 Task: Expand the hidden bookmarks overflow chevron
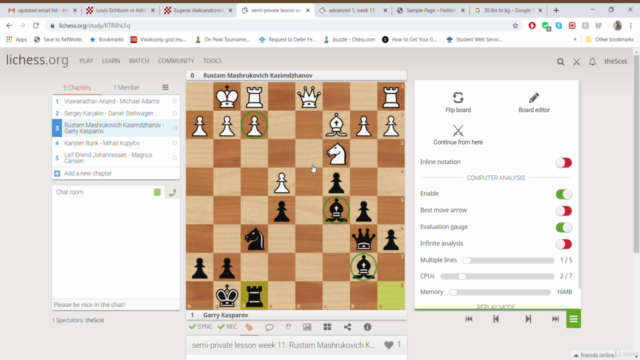(x=575, y=40)
